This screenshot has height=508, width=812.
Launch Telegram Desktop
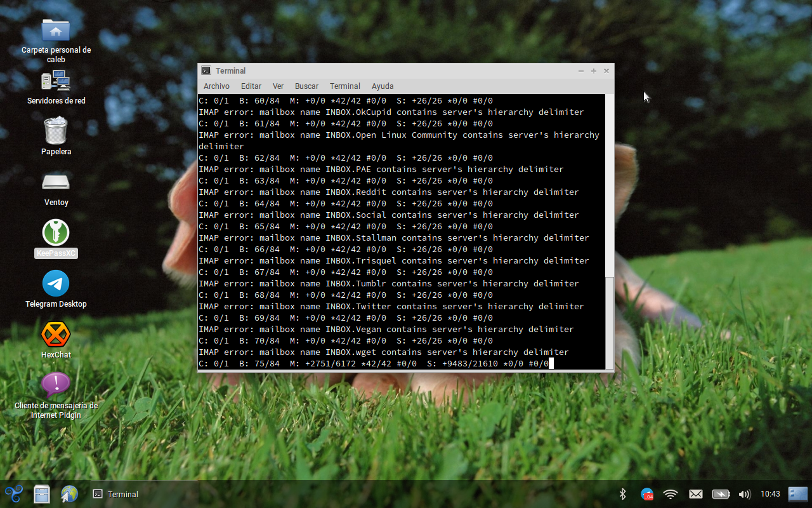[56, 283]
